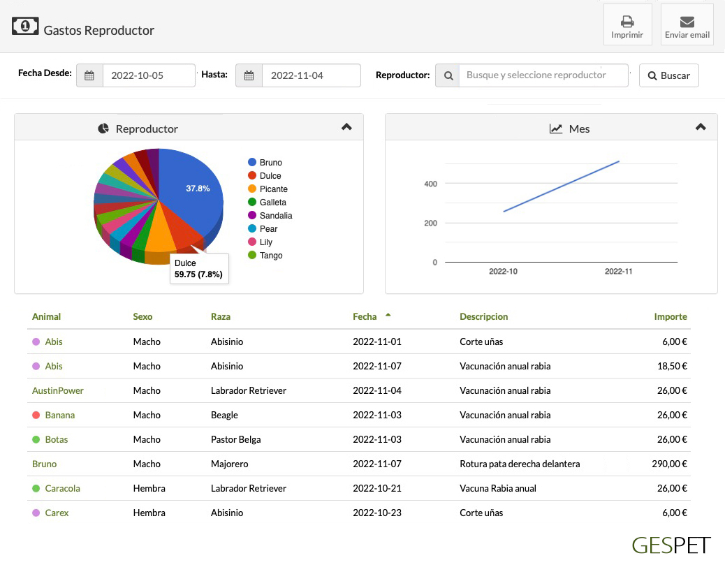This screenshot has width=725, height=588.
Task: Collapse the Mes chart panel
Action: [x=701, y=127]
